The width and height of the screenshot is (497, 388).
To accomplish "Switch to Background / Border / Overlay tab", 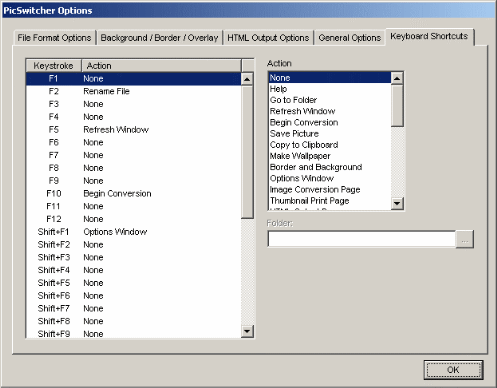I will (x=159, y=38).
